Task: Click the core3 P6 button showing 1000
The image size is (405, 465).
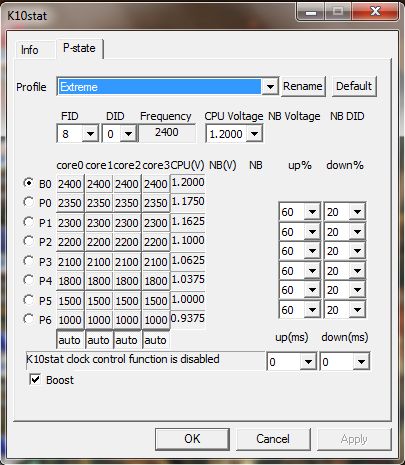Action: (156, 320)
